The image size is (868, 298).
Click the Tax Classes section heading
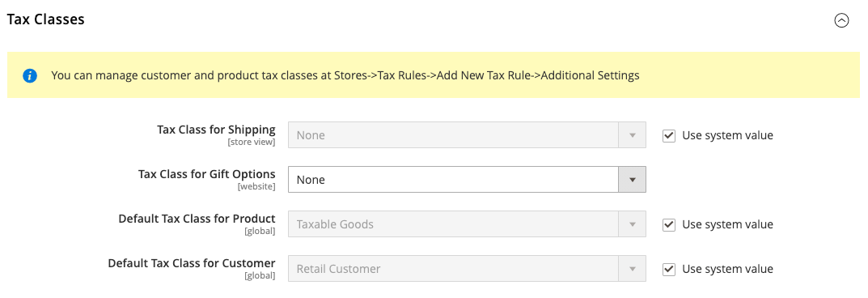pyautogui.click(x=45, y=19)
